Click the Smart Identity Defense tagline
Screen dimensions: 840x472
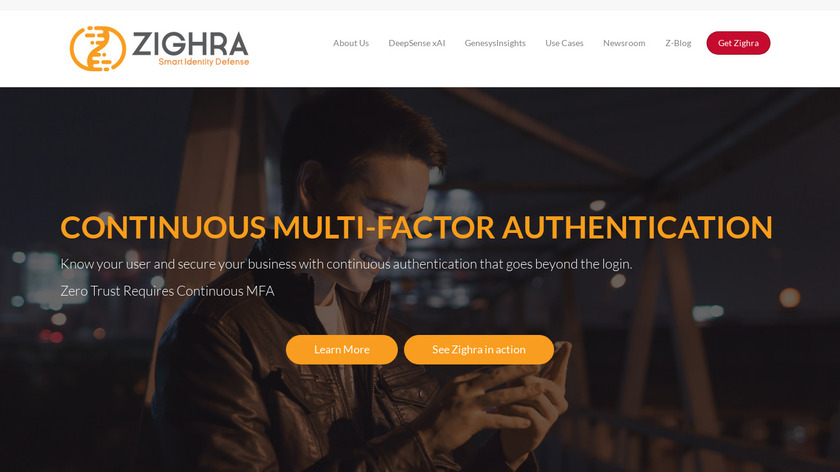(x=204, y=62)
